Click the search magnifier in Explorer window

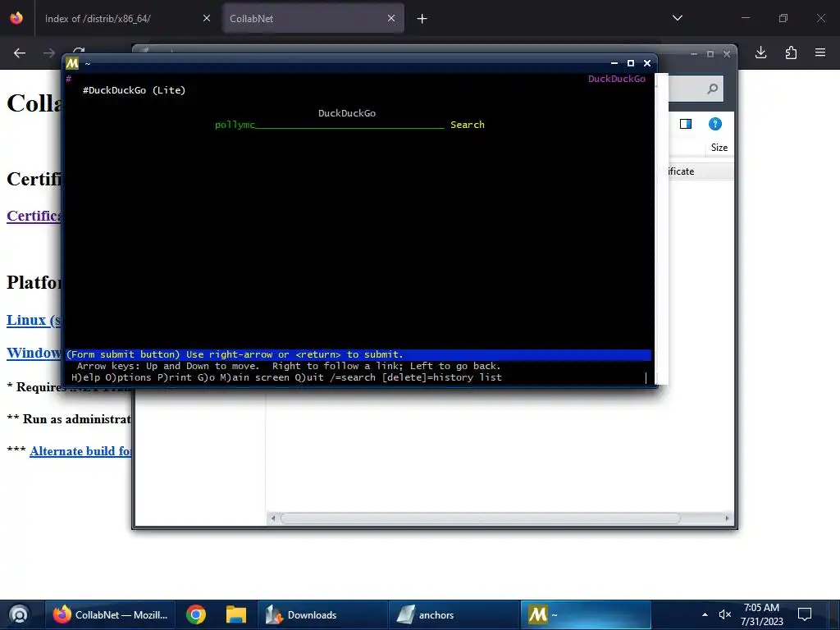[x=712, y=89]
